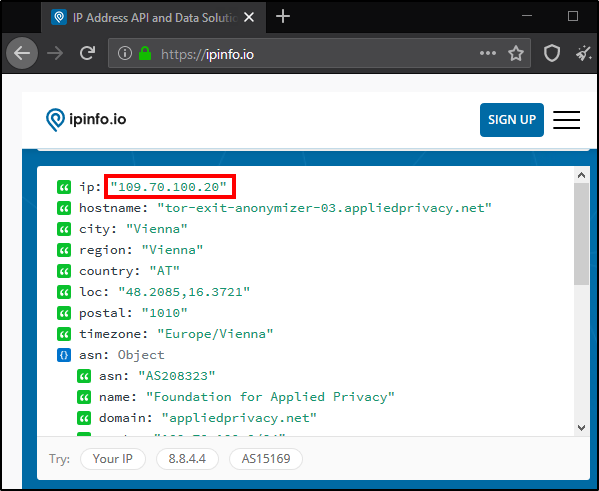Image resolution: width=599 pixels, height=491 pixels.
Task: Collapse the asn Object braces icon
Action: click(64, 355)
